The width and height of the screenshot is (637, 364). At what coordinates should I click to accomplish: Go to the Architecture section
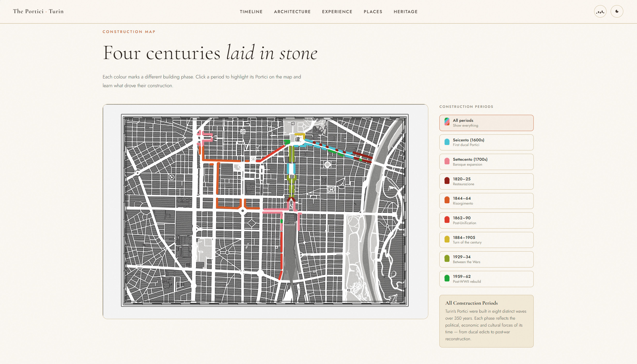292,12
